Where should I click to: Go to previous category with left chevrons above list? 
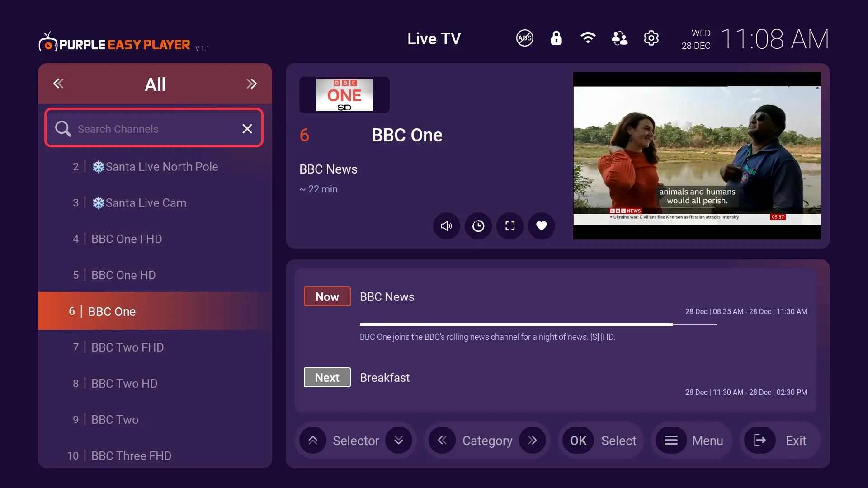[x=58, y=84]
